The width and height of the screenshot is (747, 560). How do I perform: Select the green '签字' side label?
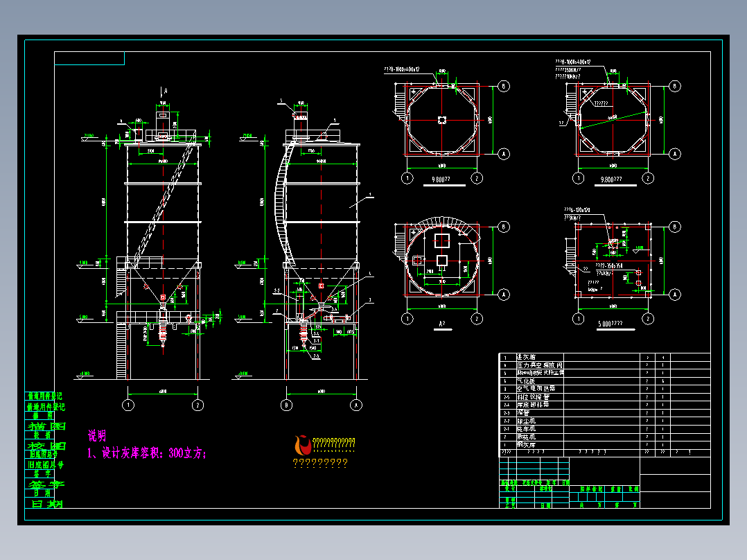click(x=46, y=484)
